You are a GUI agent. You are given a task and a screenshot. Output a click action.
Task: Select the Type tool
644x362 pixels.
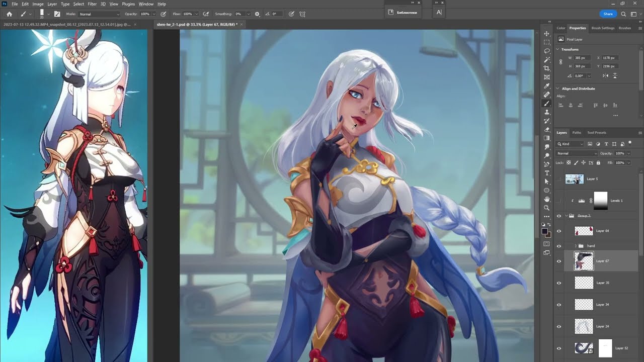(x=547, y=173)
